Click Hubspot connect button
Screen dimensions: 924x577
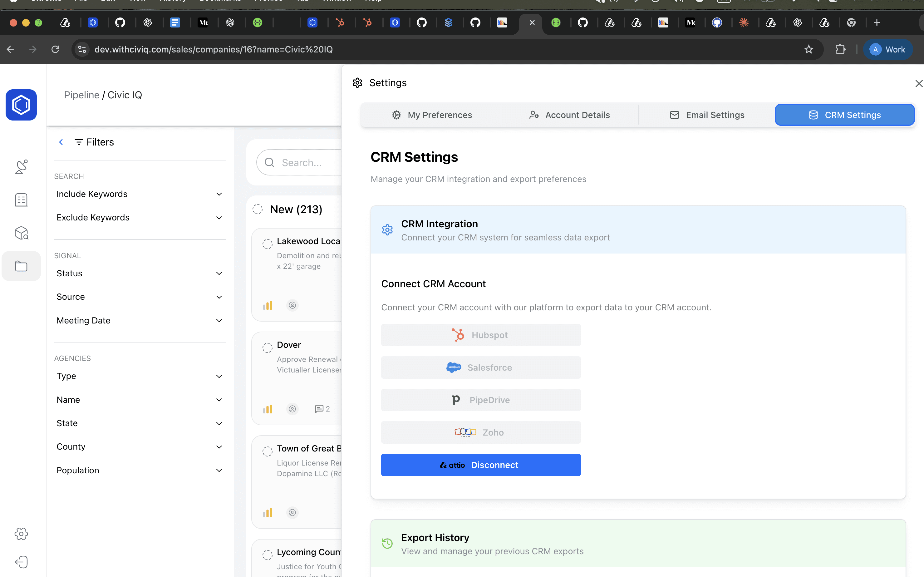(481, 335)
